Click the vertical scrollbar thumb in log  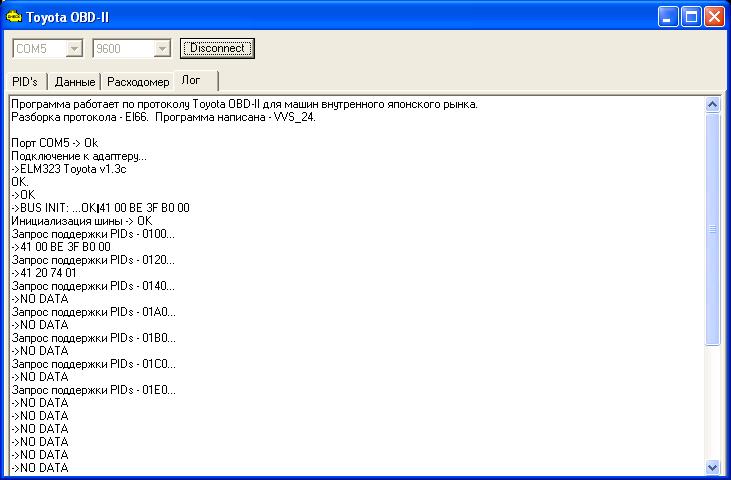[x=713, y=228]
